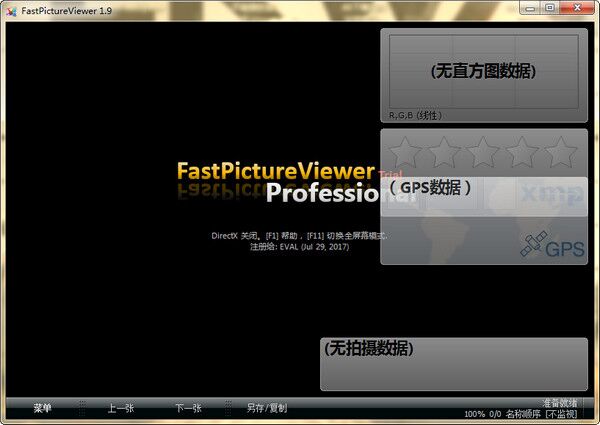Image resolution: width=600 pixels, height=425 pixels.
Task: Minimize the FastPictureViewer window
Action: pos(530,8)
